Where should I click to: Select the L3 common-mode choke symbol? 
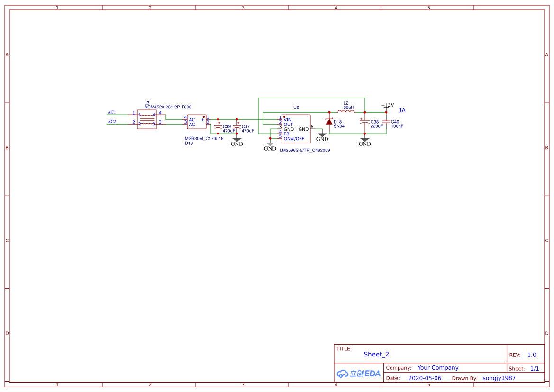coord(147,119)
